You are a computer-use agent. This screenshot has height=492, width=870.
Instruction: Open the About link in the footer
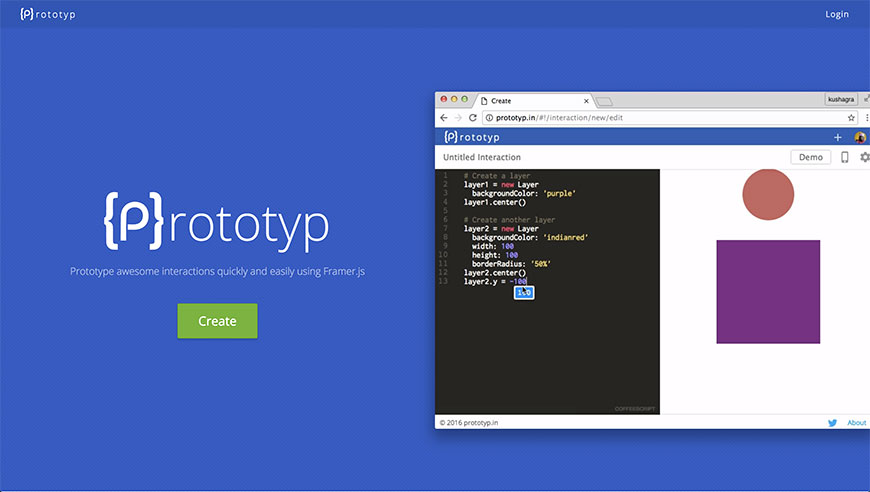857,423
